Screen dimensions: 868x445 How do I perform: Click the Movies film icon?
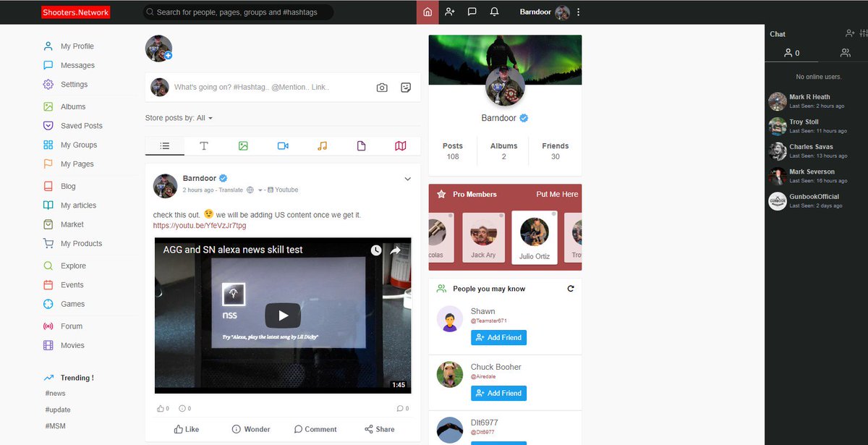tap(48, 345)
